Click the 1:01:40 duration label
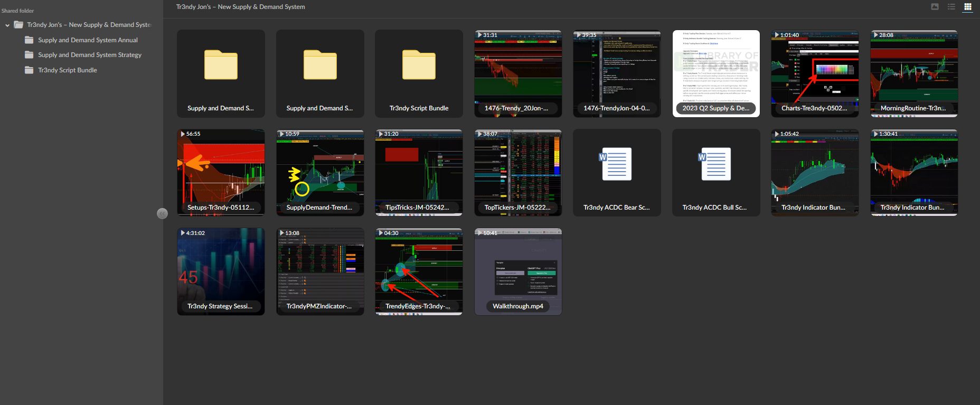The image size is (980, 405). click(x=789, y=35)
